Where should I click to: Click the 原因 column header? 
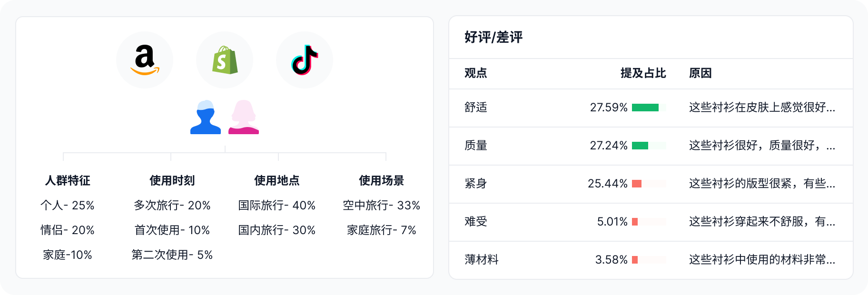click(700, 73)
